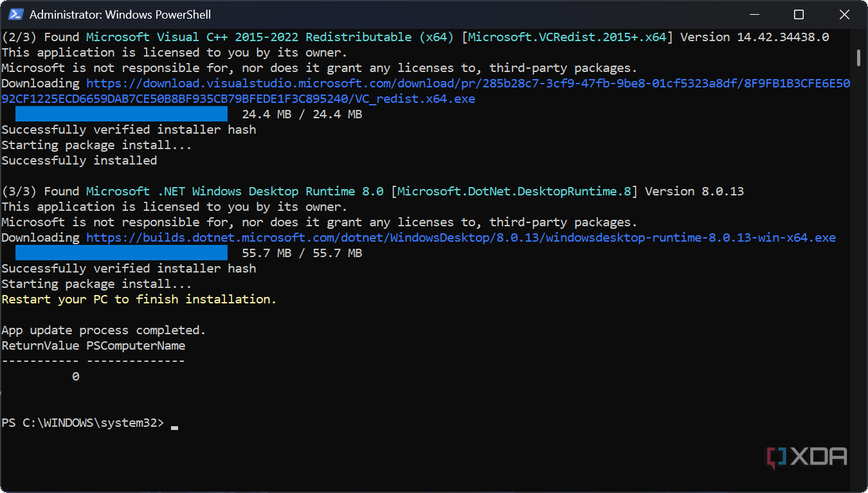Click the "ReturnValue" column header
868x493 pixels.
pos(41,345)
